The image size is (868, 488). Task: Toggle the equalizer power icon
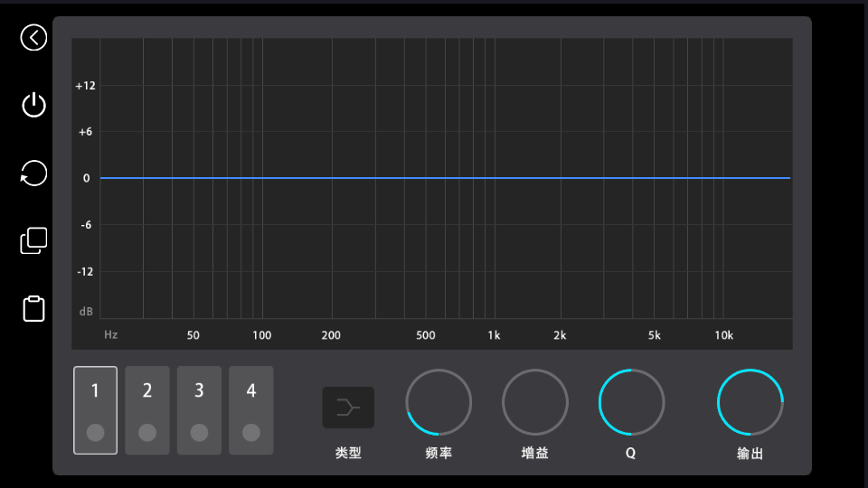pyautogui.click(x=33, y=105)
